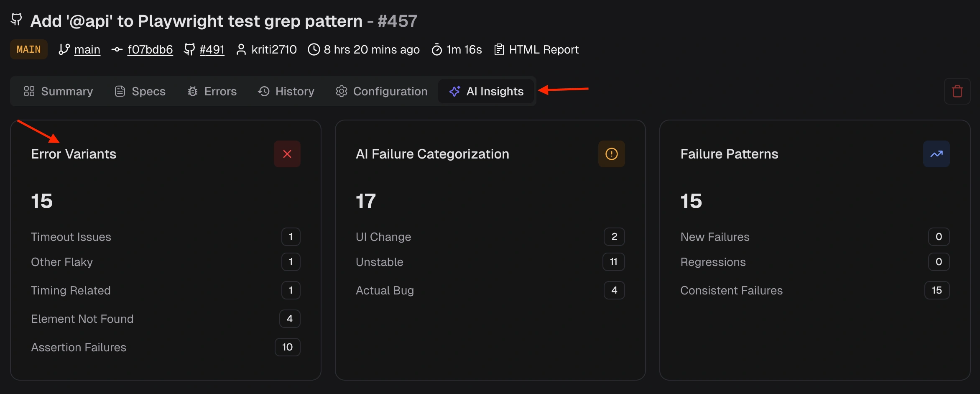Click the 'main' branch link

coord(87,49)
